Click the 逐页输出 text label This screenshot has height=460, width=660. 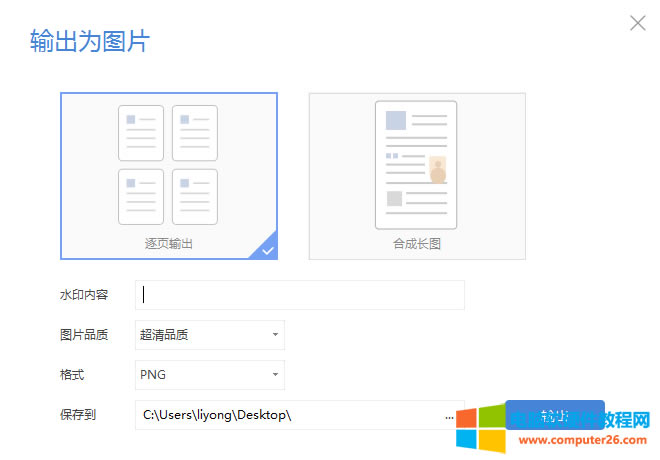168,243
